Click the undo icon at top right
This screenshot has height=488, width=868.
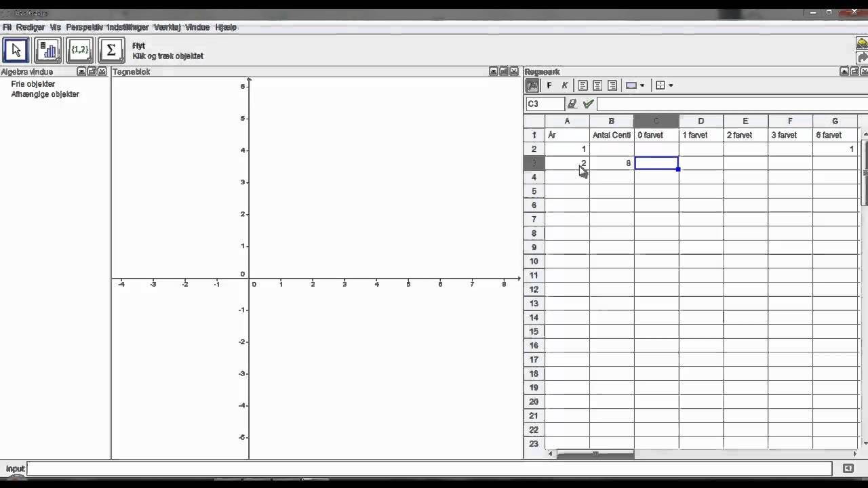coord(862,43)
